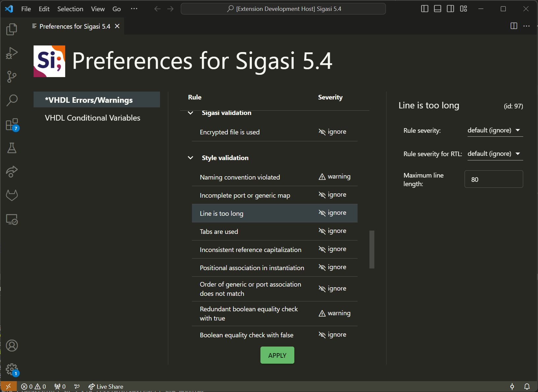The width and height of the screenshot is (538, 392).
Task: Click the Maximum line length field
Action: point(494,179)
